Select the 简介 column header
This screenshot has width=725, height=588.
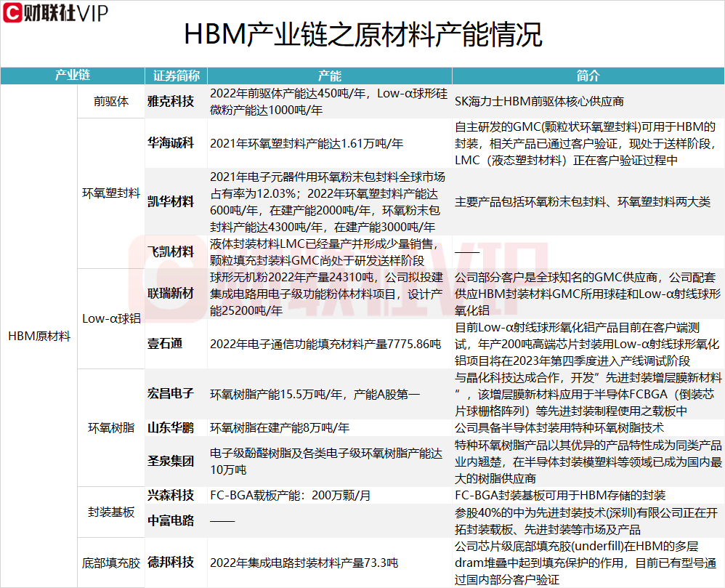click(588, 76)
